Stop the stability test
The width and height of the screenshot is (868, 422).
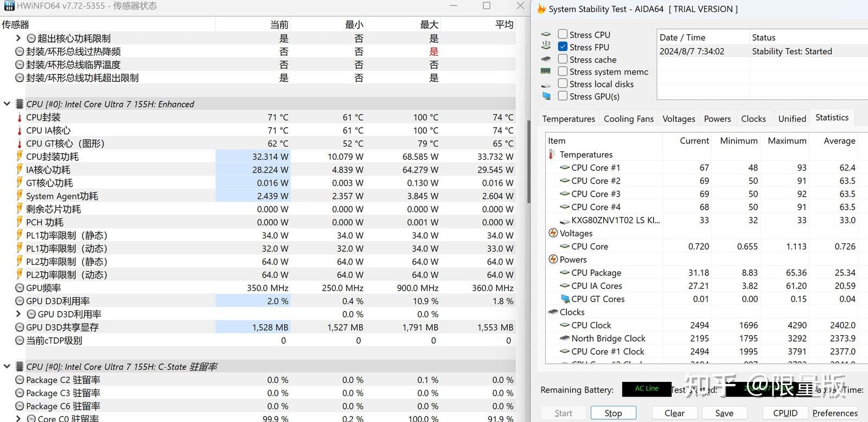point(613,413)
